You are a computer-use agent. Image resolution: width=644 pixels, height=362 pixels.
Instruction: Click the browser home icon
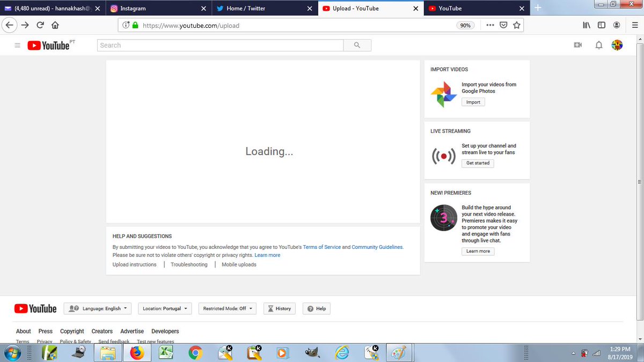tap(55, 25)
